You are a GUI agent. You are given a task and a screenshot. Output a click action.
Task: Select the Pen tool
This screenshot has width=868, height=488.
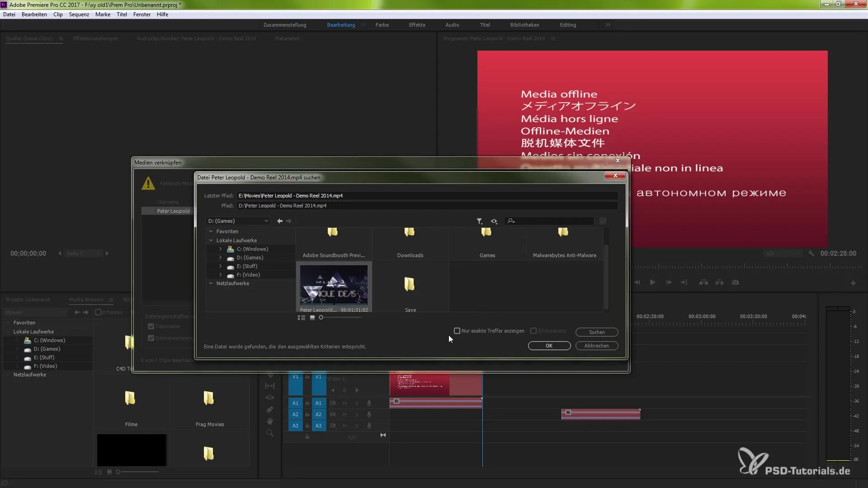point(270,409)
